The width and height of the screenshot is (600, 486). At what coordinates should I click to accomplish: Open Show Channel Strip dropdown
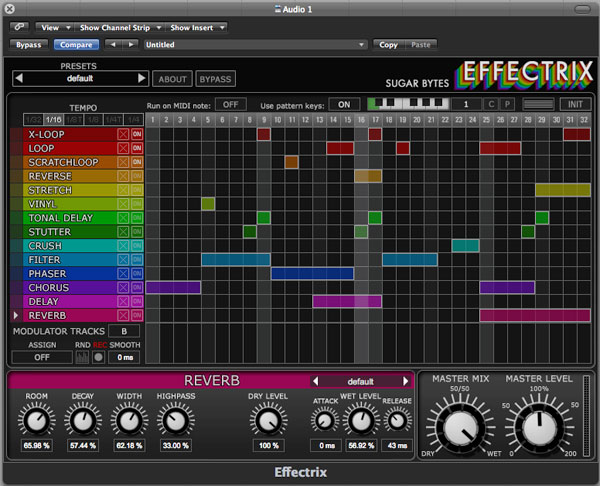pyautogui.click(x=120, y=28)
